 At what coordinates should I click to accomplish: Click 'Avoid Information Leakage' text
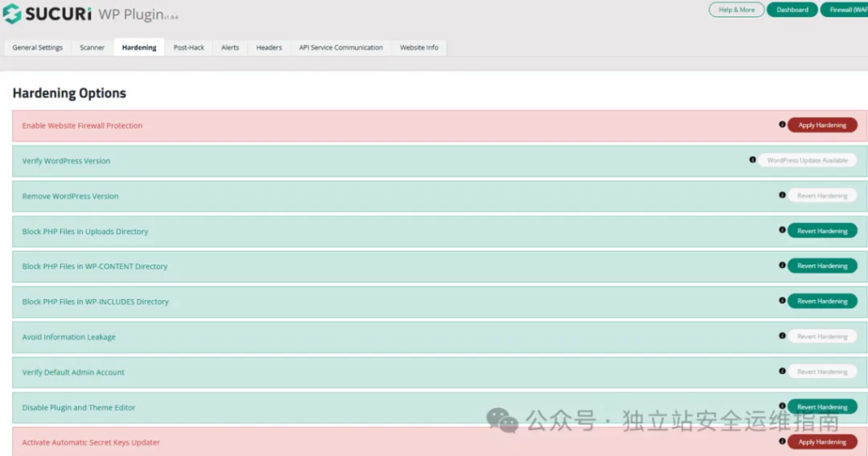tap(69, 337)
